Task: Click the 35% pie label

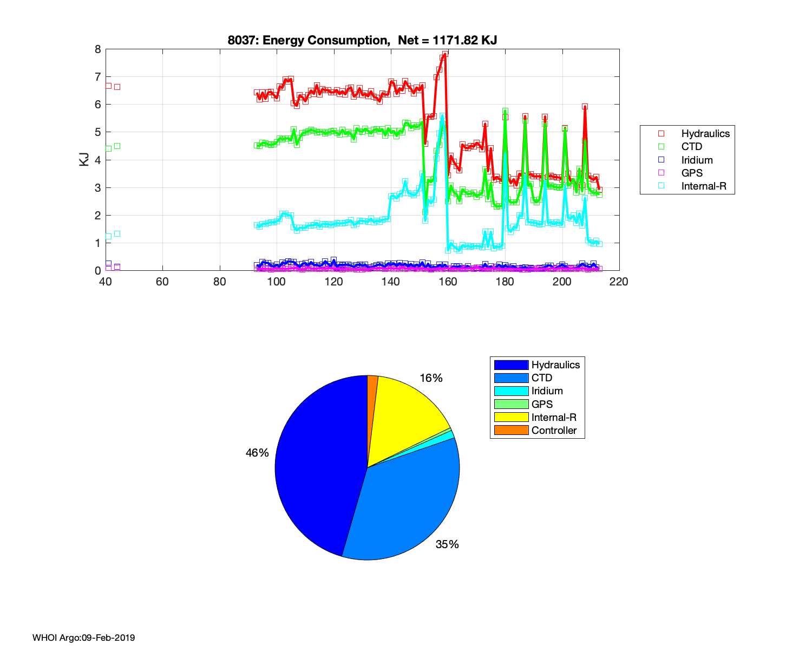Action: click(447, 544)
